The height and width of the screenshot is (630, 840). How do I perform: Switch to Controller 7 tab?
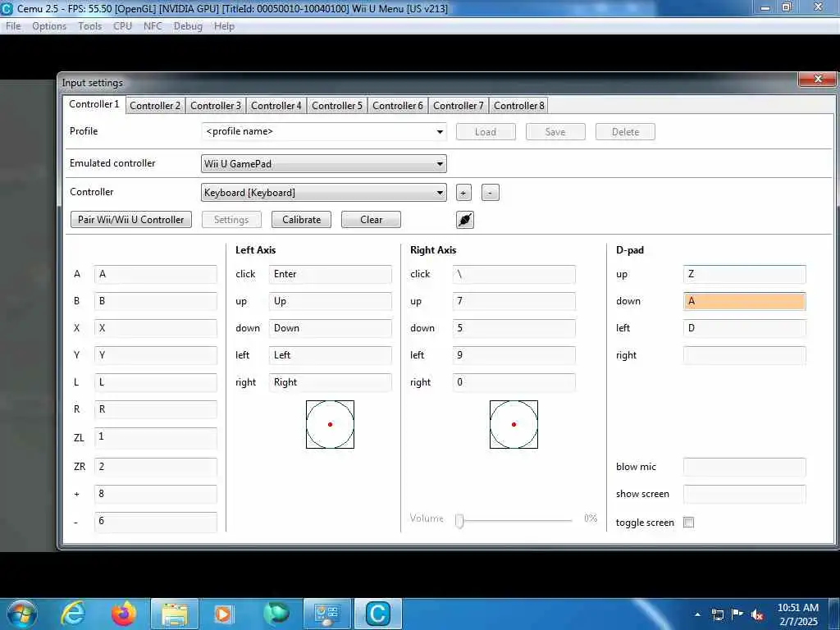click(458, 106)
